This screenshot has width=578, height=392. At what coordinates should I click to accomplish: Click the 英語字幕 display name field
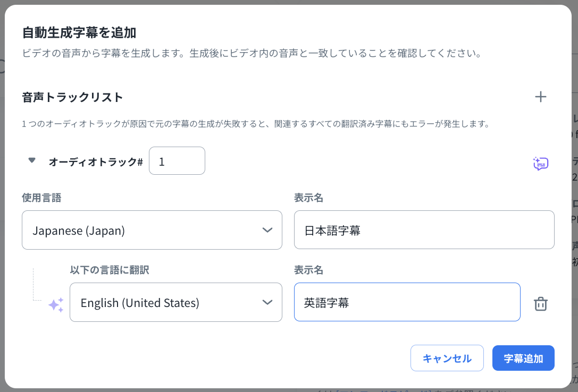point(407,302)
